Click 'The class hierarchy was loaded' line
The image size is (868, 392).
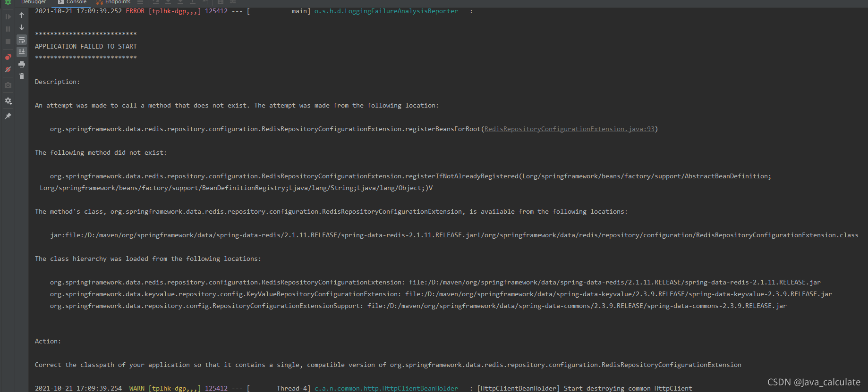(148, 259)
